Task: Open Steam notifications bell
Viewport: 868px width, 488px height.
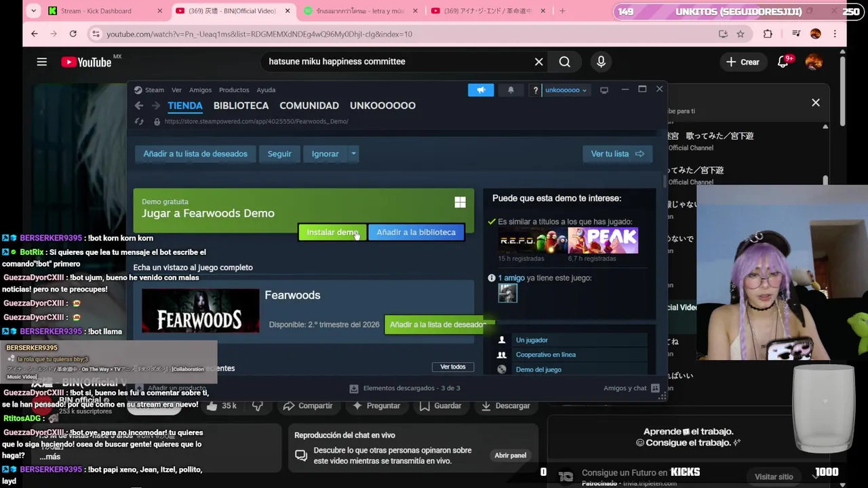Action: [x=511, y=89]
